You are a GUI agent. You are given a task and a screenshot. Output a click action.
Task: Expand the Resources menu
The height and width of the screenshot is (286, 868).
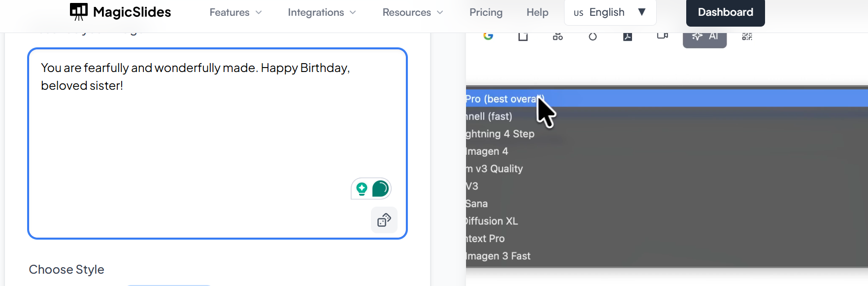(413, 12)
